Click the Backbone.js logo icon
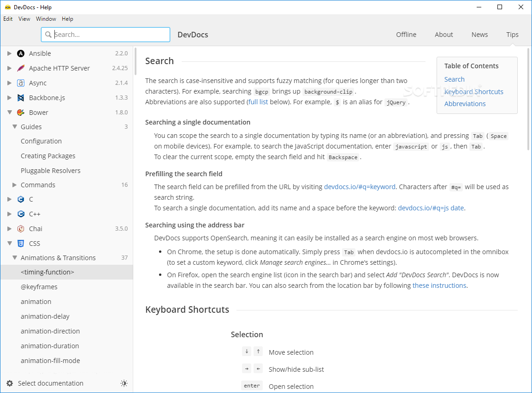The image size is (532, 393). coord(21,98)
